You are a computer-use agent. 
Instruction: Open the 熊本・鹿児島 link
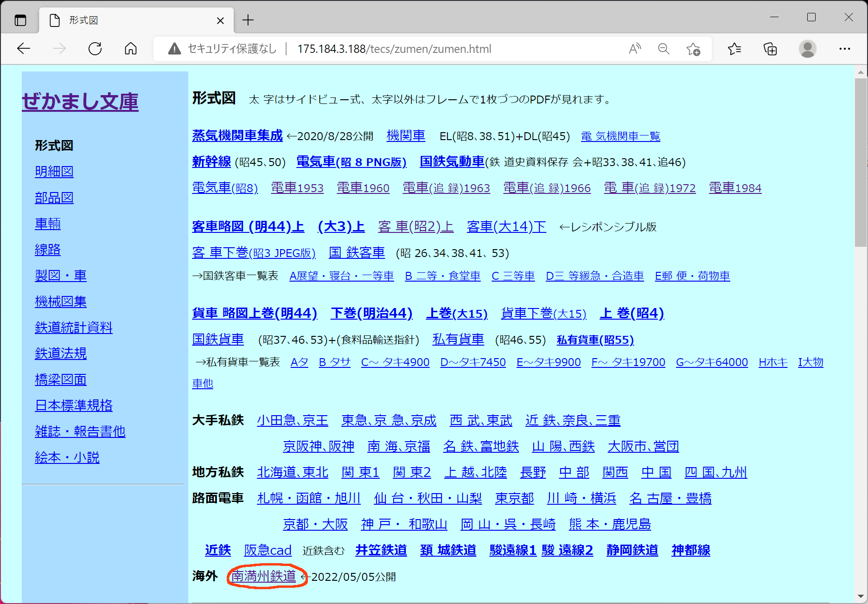pos(610,524)
